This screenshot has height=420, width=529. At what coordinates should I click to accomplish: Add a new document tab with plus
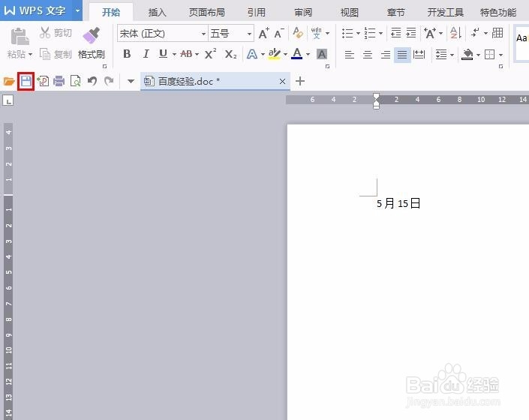(300, 81)
